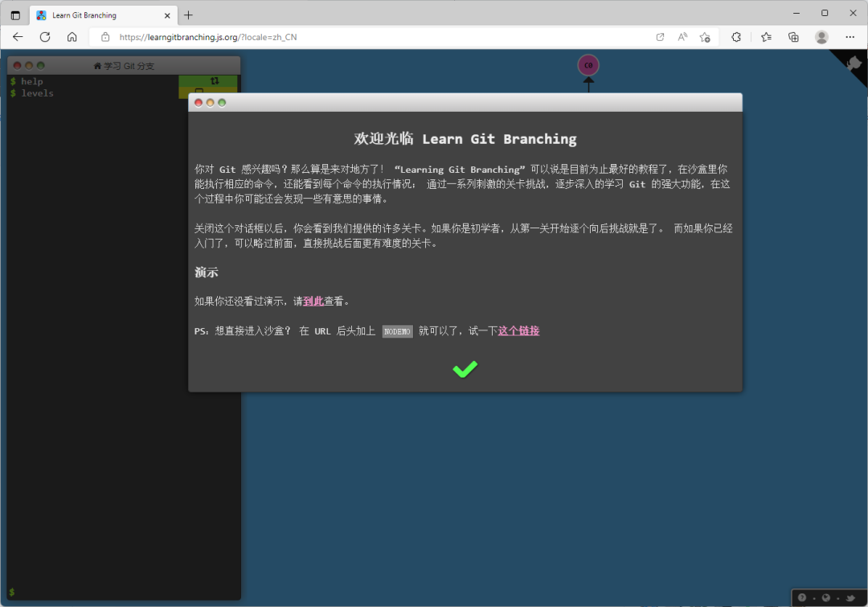This screenshot has width=868, height=607.
Task: Open the Collections icon
Action: point(793,37)
